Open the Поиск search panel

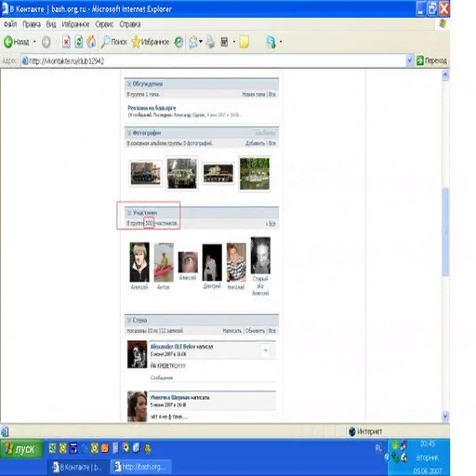pyautogui.click(x=114, y=42)
